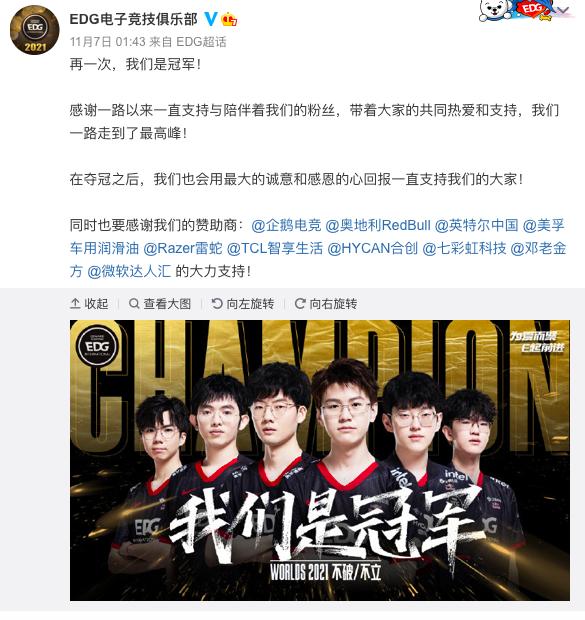
Task: Click the orange membership crown badge
Action: tap(229, 19)
